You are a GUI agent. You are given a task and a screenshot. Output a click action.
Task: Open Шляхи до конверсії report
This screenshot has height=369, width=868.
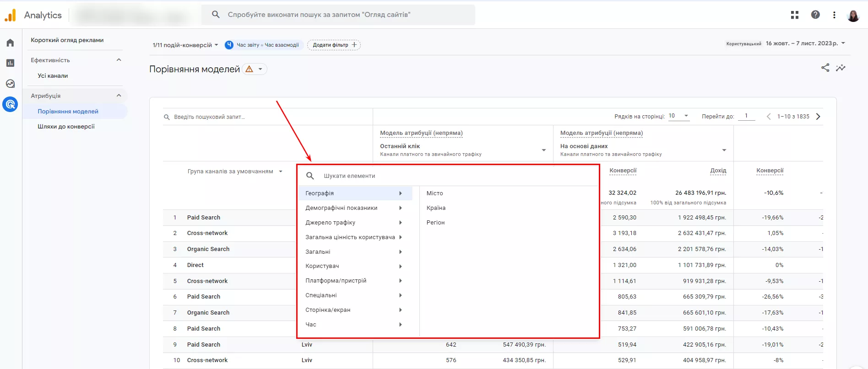pyautogui.click(x=66, y=127)
